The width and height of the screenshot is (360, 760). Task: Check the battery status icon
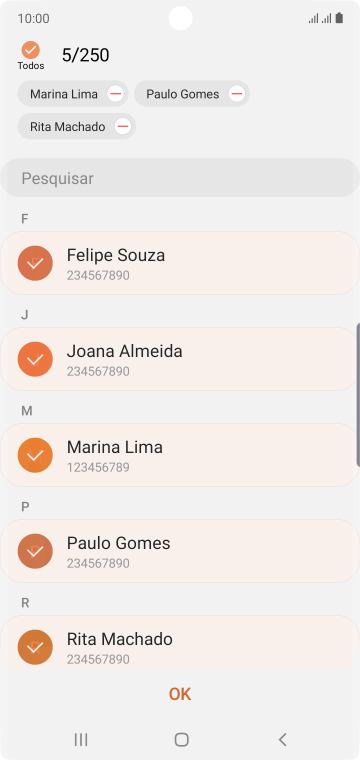click(339, 18)
